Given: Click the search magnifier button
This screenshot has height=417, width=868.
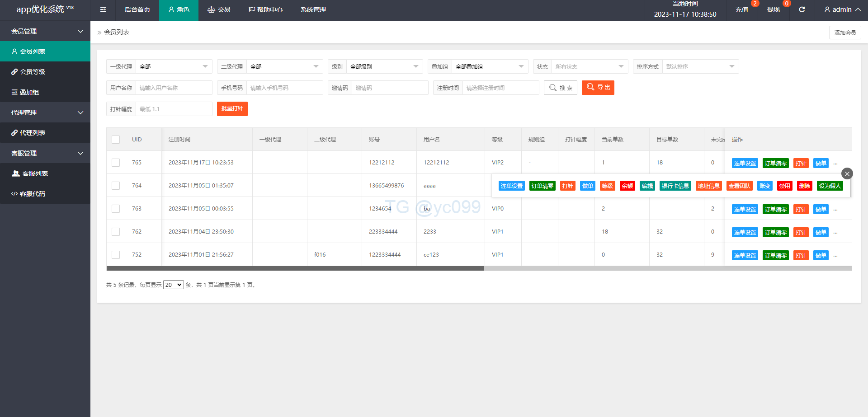Looking at the screenshot, I should (560, 88).
